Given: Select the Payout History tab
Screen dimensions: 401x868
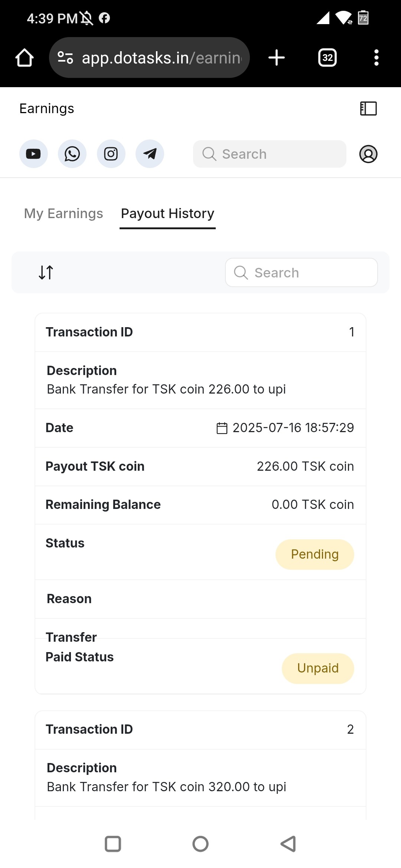Looking at the screenshot, I should click(x=167, y=214).
